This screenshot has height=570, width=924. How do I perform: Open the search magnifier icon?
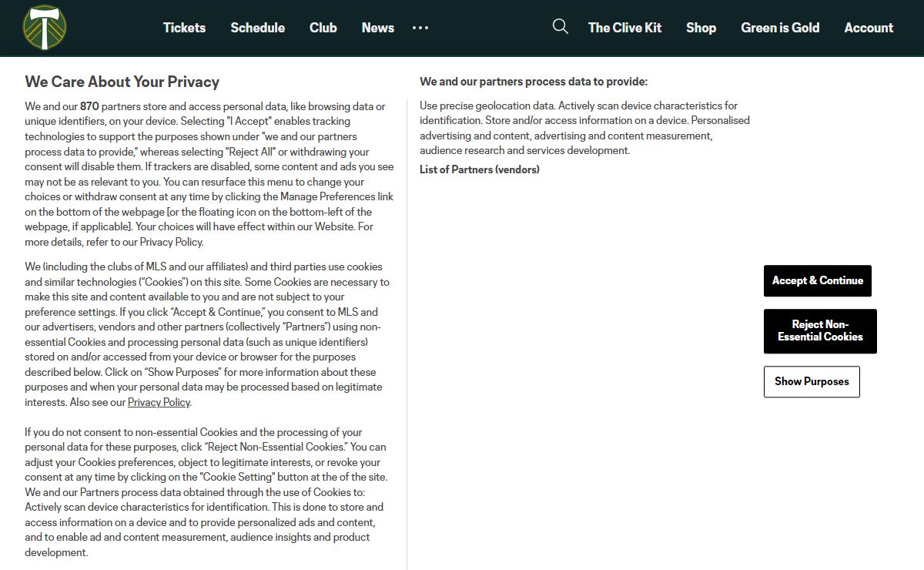click(561, 27)
